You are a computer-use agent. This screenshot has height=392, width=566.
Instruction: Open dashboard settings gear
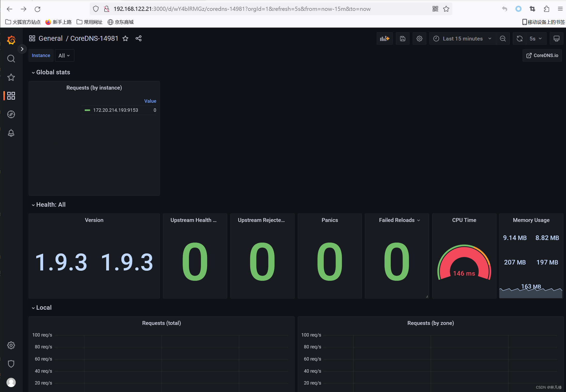pos(419,39)
